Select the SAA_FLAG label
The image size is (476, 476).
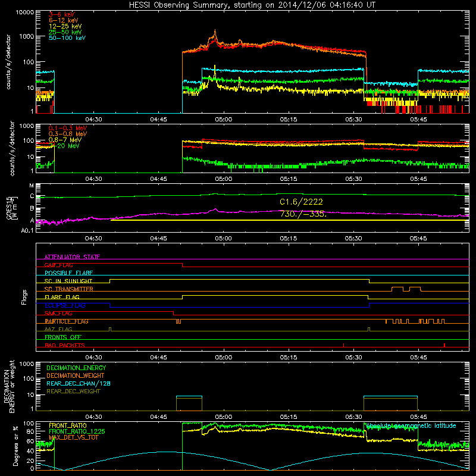[x=58, y=314]
